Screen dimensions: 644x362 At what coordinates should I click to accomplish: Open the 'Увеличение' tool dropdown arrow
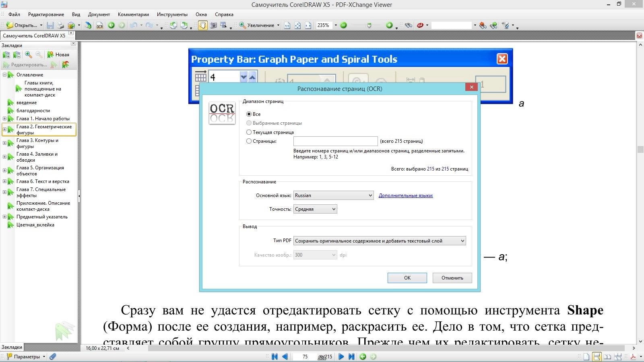(x=278, y=25)
